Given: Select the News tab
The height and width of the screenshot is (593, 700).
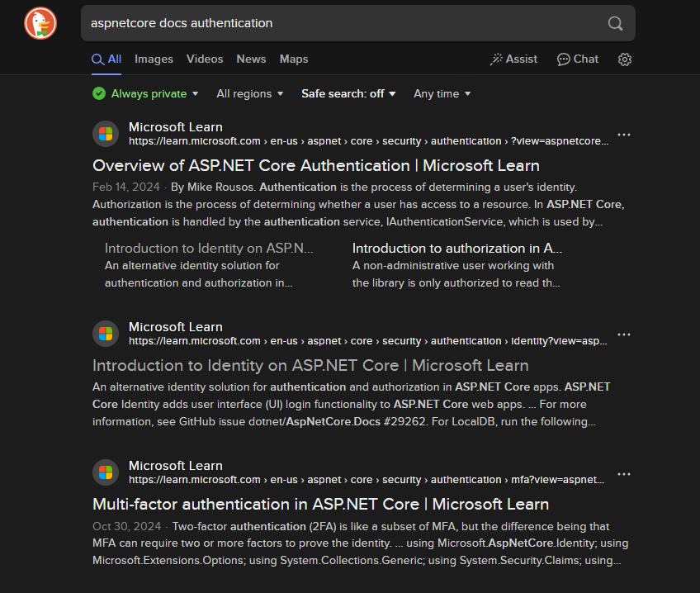Looking at the screenshot, I should (x=251, y=59).
